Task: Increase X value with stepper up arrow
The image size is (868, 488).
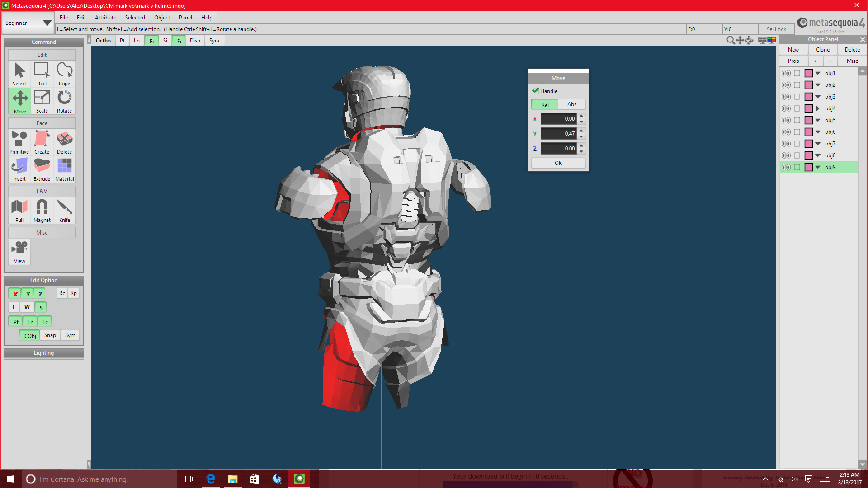Action: [581, 116]
